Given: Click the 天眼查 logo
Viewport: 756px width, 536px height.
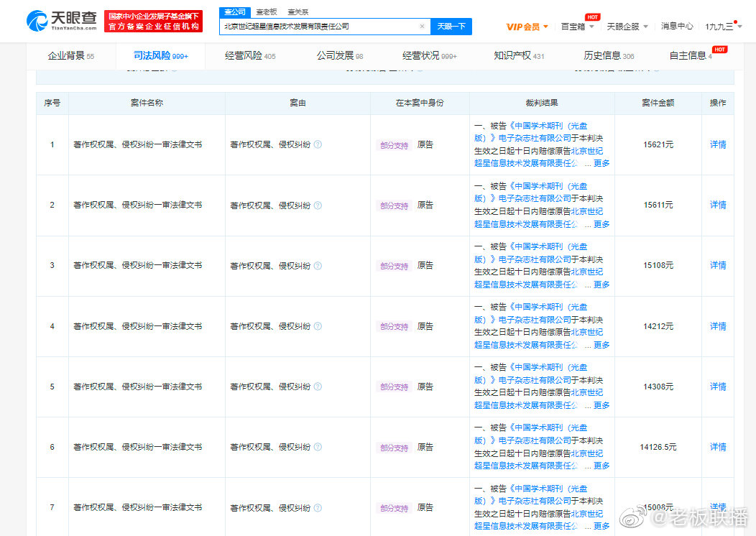Looking at the screenshot, I should (62, 21).
